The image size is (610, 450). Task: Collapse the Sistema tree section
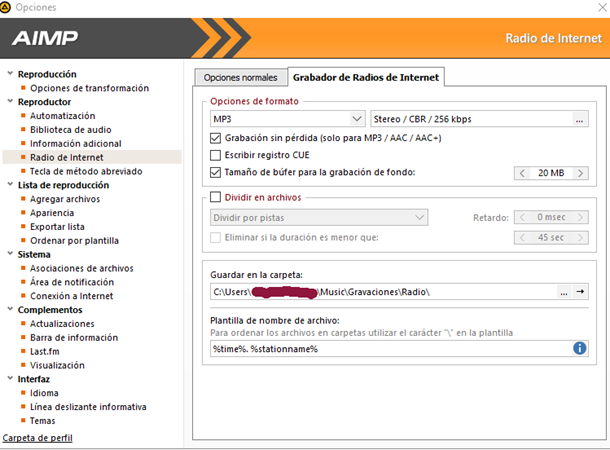(11, 254)
